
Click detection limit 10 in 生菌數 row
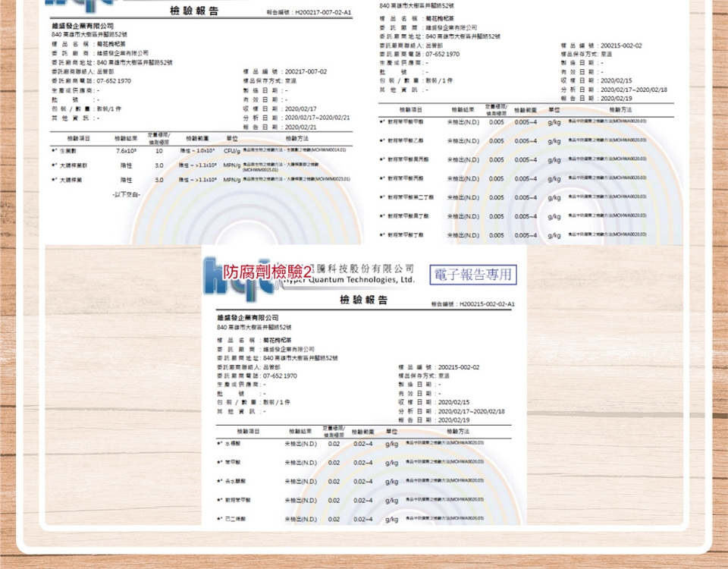(x=158, y=151)
